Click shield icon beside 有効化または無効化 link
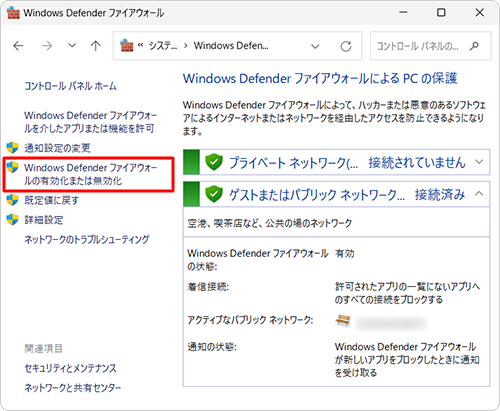Image resolution: width=500 pixels, height=411 pixels. click(x=13, y=167)
